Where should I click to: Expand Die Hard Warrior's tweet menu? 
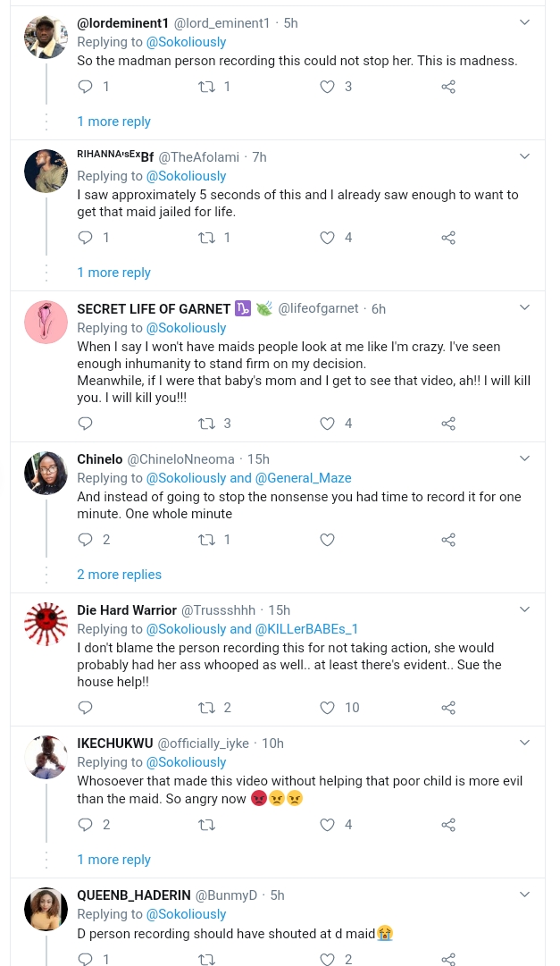[524, 609]
